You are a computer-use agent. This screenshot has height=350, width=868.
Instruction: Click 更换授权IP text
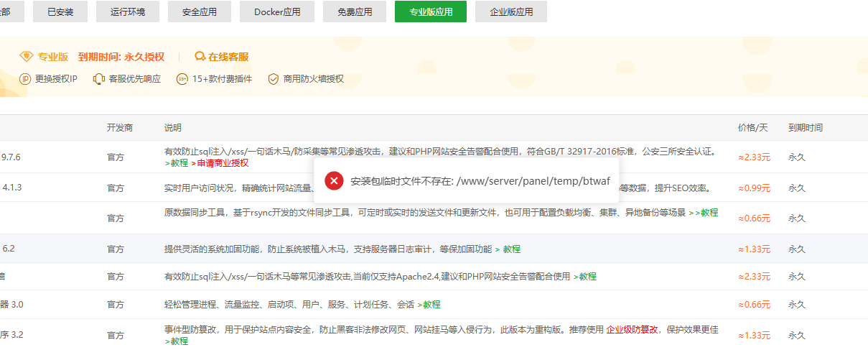[x=56, y=79]
